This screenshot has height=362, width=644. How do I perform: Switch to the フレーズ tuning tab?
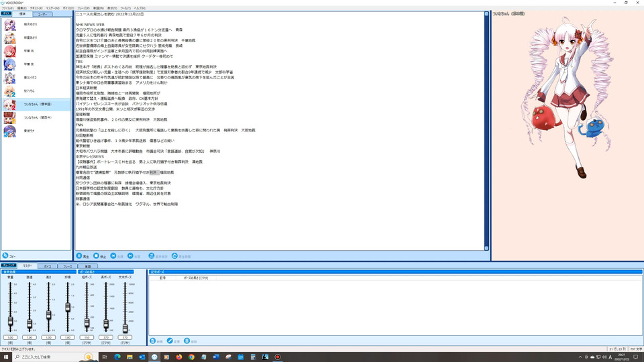[67, 266]
